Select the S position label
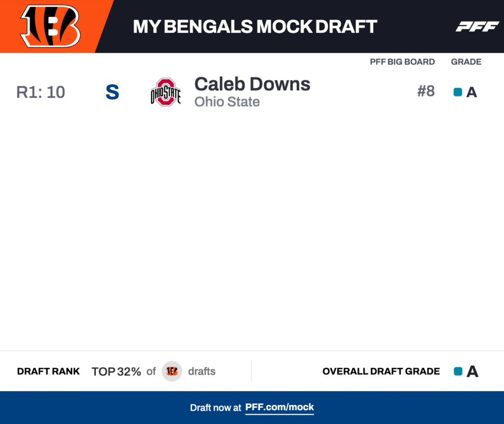This screenshot has width=504, height=424. [112, 92]
